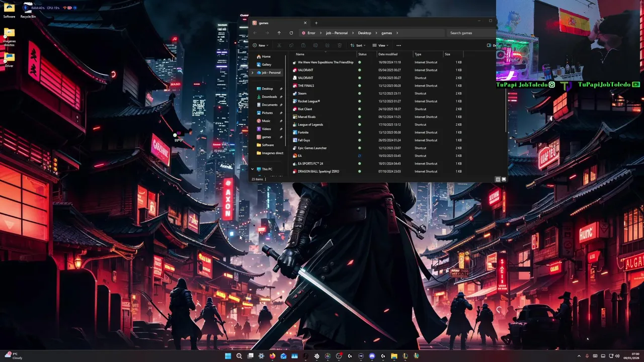Viewport: 644px width, 362px height.
Task: Expand chevron after games in breadcrumb
Action: pyautogui.click(x=397, y=33)
